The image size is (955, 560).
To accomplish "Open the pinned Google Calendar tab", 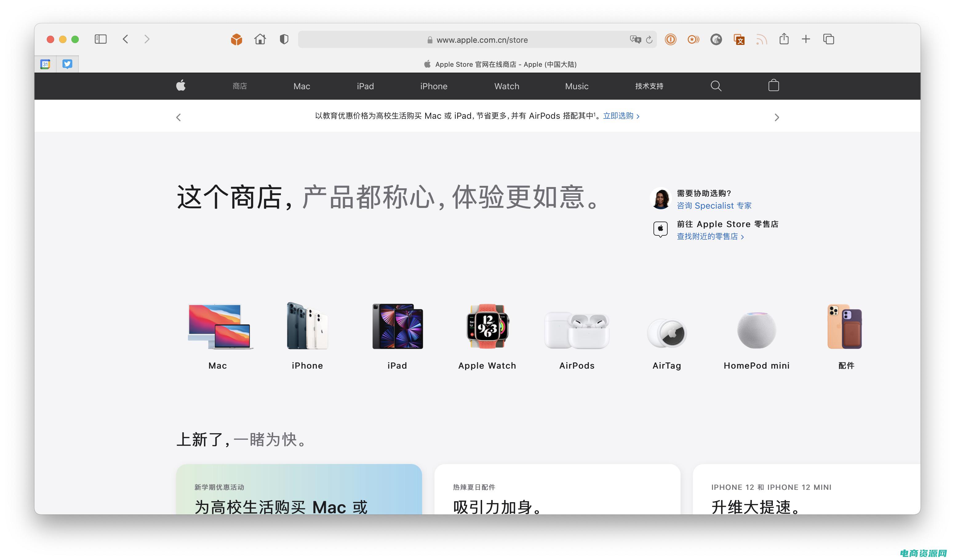I will pos(46,64).
